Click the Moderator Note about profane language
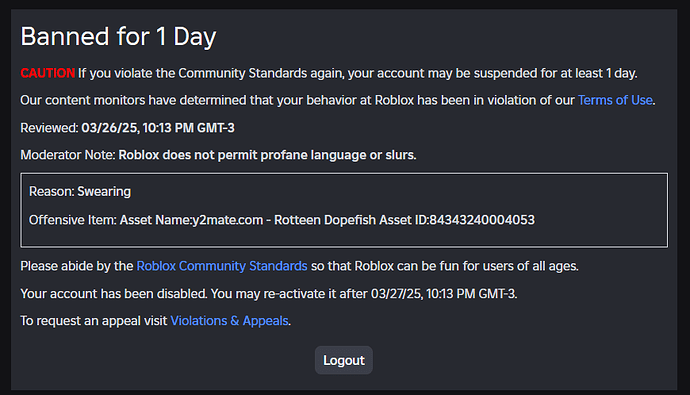This screenshot has height=395, width=690. point(267,155)
